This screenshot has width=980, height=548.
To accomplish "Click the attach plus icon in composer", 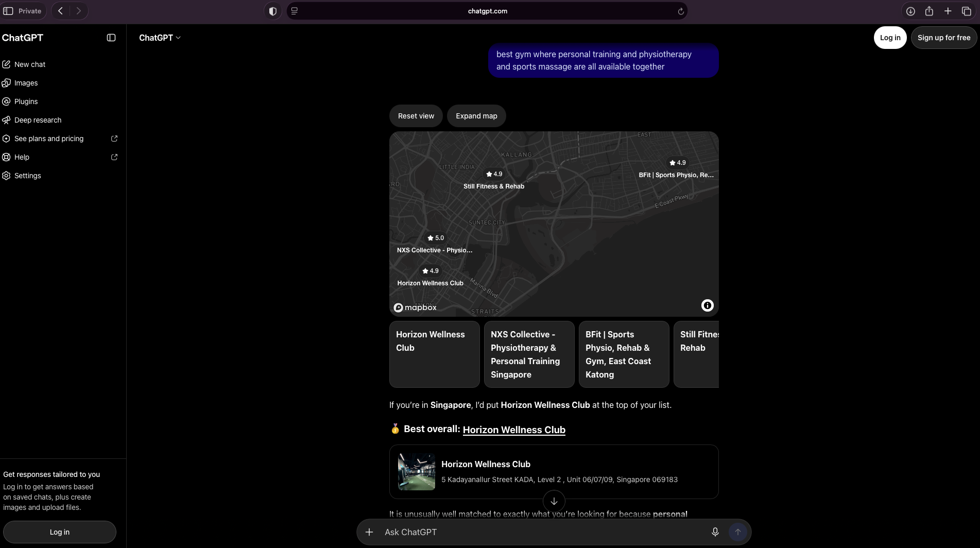I will point(369,532).
